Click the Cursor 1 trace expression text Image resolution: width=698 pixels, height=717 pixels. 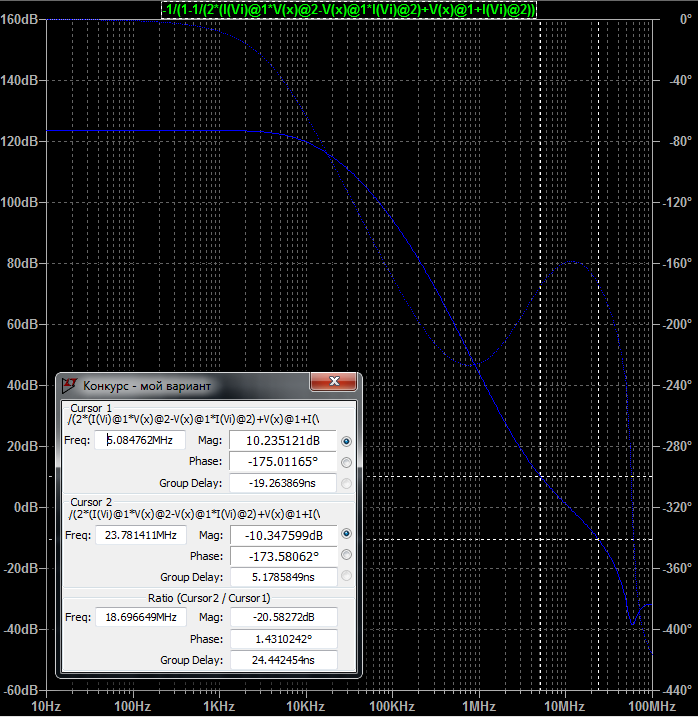point(193,419)
